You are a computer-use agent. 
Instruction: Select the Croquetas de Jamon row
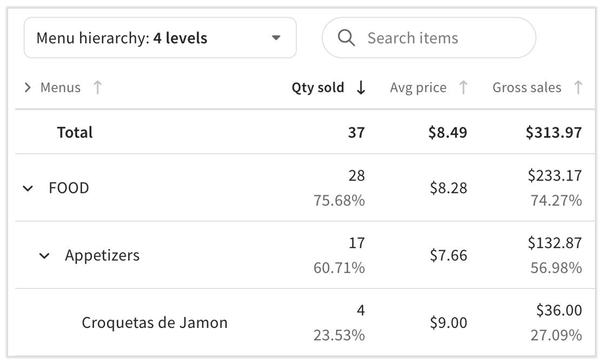coord(155,323)
